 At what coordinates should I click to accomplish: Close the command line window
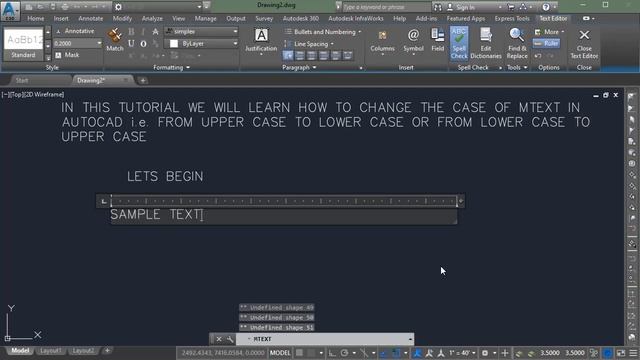(x=219, y=339)
